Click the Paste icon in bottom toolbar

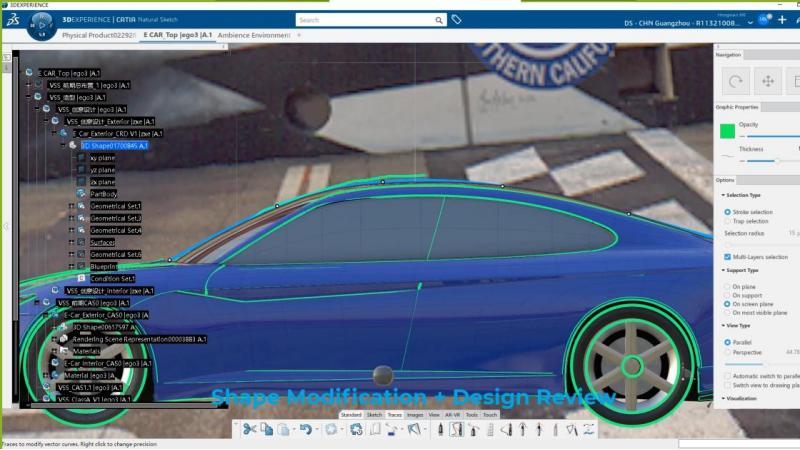tap(284, 430)
